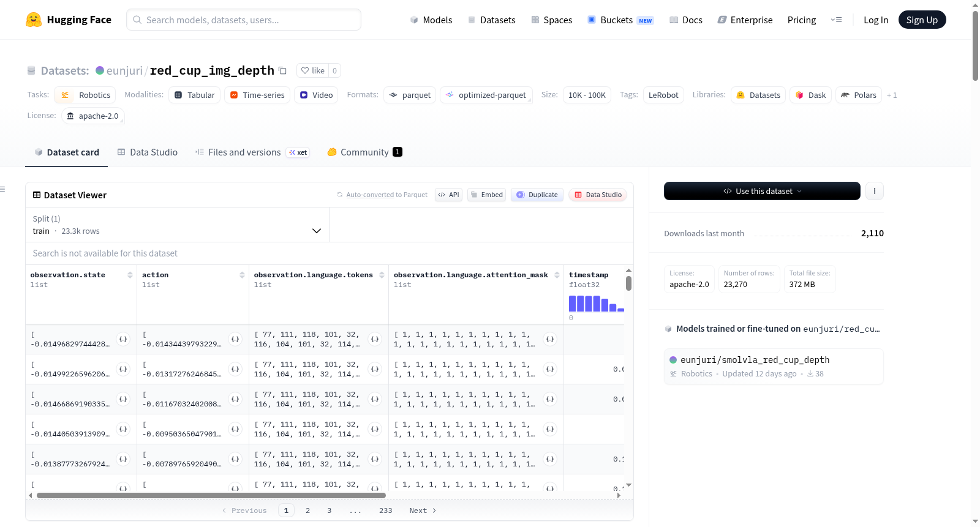Focus the search models, datasets, users field

[244, 20]
